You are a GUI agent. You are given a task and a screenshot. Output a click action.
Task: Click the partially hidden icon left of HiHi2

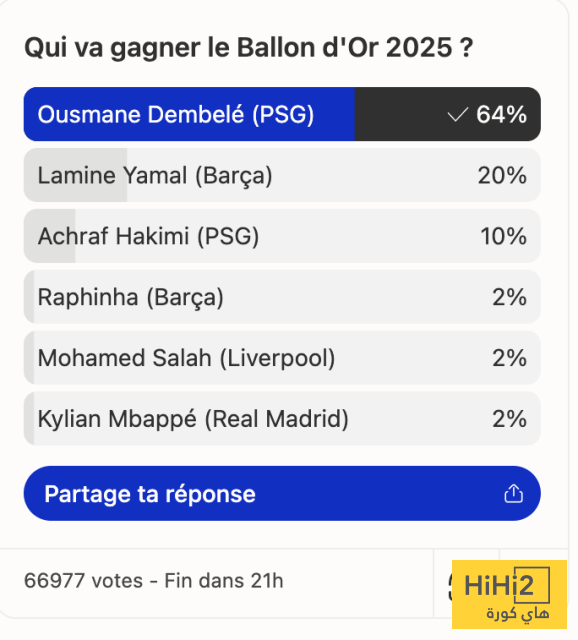(450, 587)
